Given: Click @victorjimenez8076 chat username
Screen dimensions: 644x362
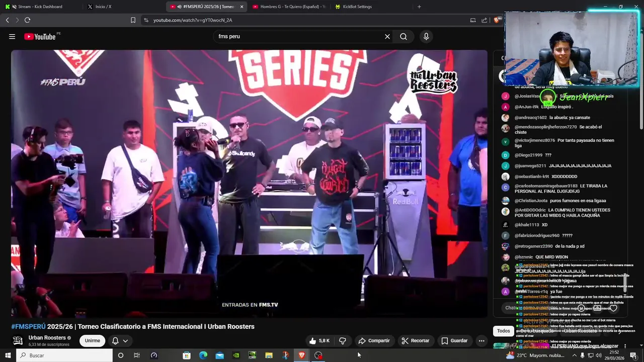Looking at the screenshot, I should [535, 140].
